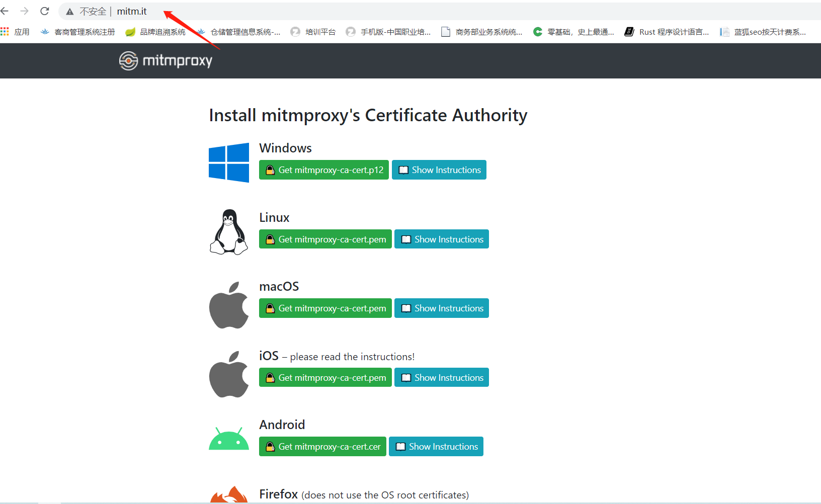821x504 pixels.
Task: Click the Windows section heading
Action: (x=285, y=148)
